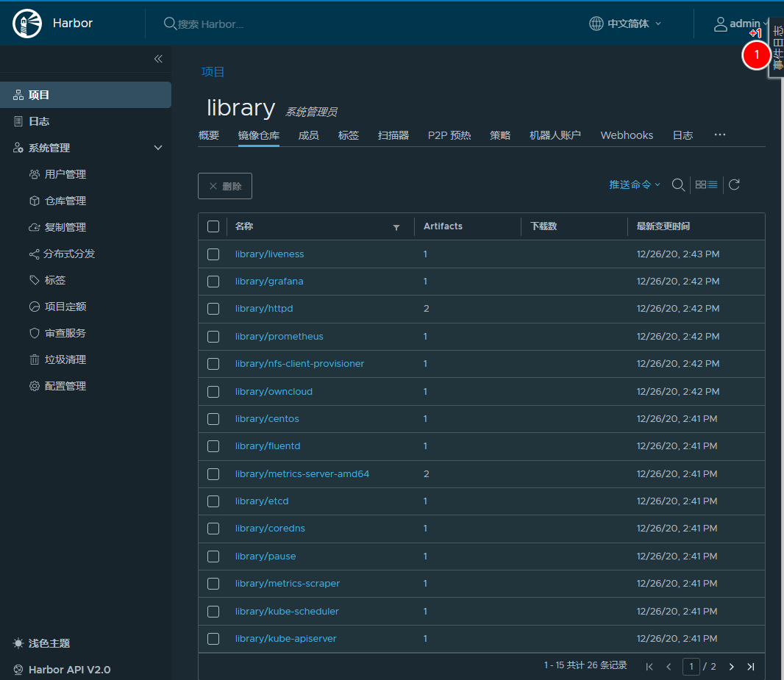Click the 项目 projects icon in sidebar
The height and width of the screenshot is (680, 784).
(x=18, y=95)
